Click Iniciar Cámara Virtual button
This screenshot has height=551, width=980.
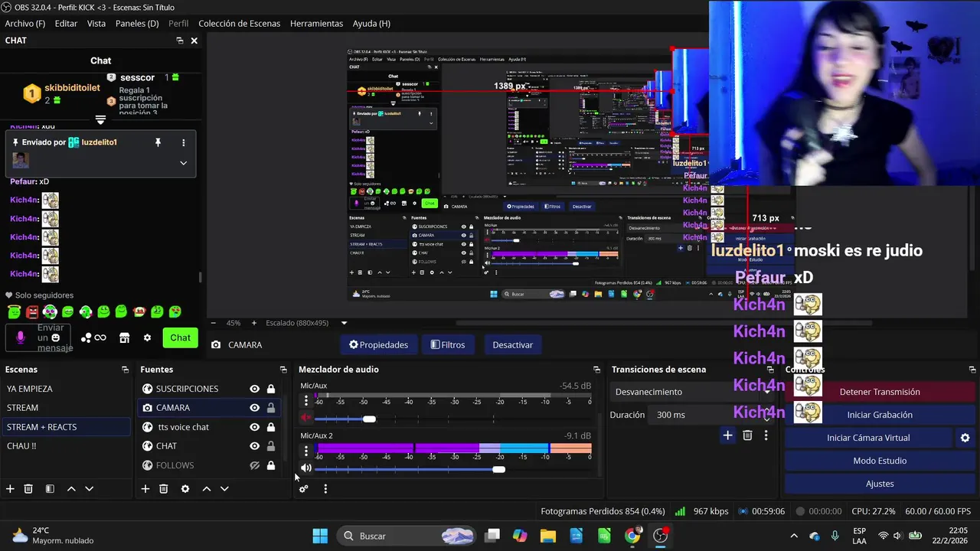pos(868,438)
